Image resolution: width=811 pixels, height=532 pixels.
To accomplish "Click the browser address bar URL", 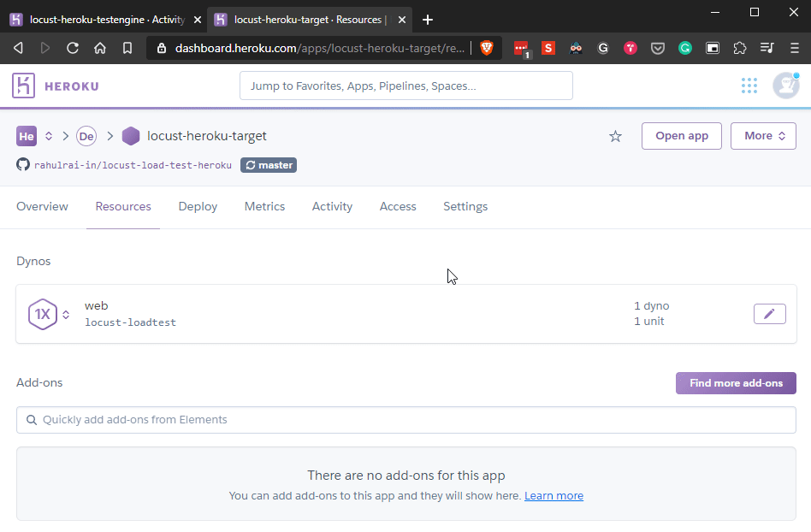I will [x=320, y=48].
